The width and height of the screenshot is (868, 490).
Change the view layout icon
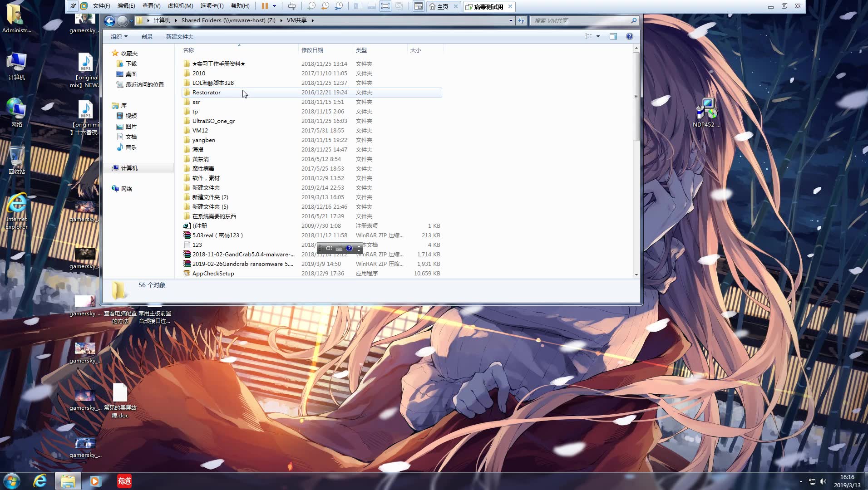pos(588,36)
